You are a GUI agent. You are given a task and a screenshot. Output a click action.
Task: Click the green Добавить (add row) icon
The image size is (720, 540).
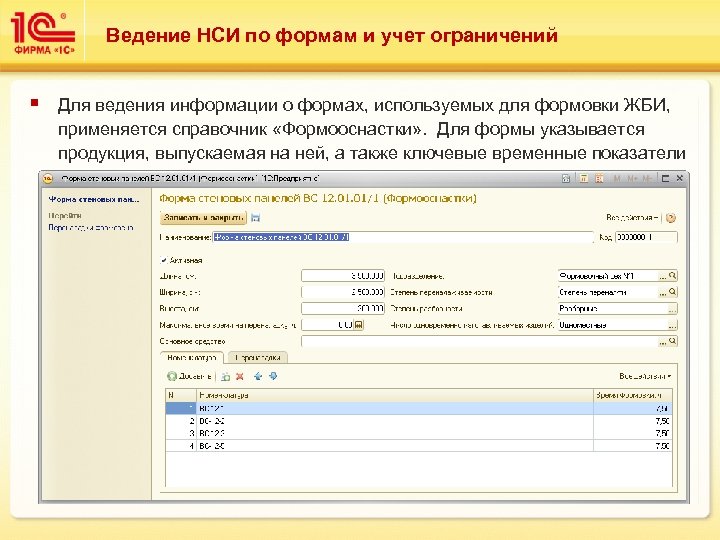pos(172,377)
